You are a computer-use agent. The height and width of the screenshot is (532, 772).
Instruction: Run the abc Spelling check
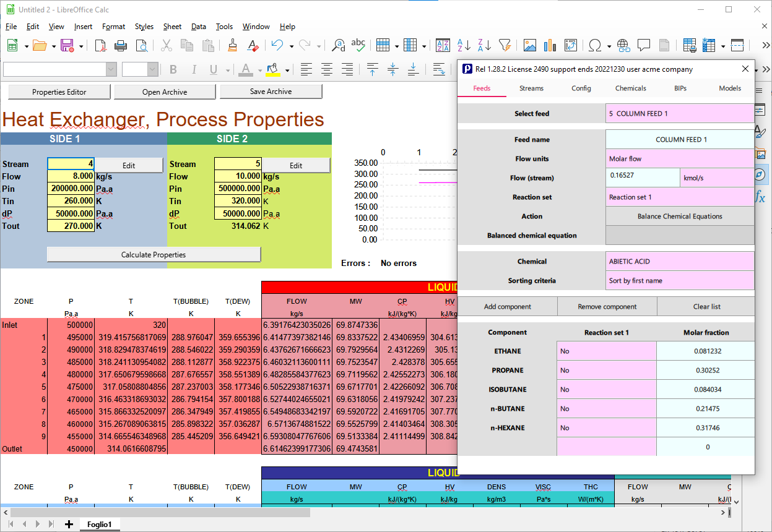[x=358, y=45]
